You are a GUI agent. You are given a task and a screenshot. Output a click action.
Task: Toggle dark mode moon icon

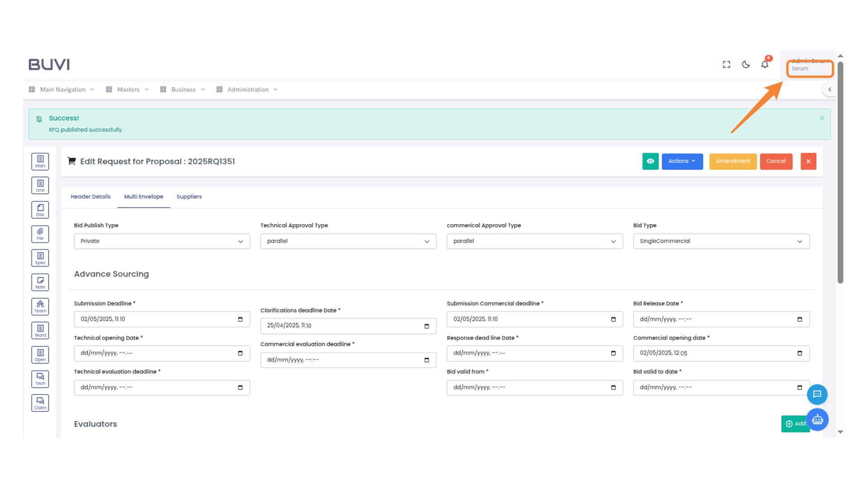(746, 65)
